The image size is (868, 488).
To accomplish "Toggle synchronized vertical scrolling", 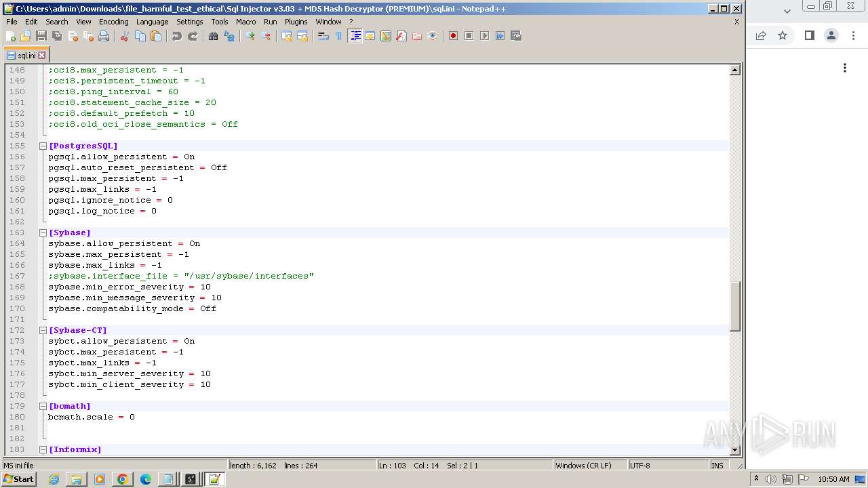I will pos(287,36).
